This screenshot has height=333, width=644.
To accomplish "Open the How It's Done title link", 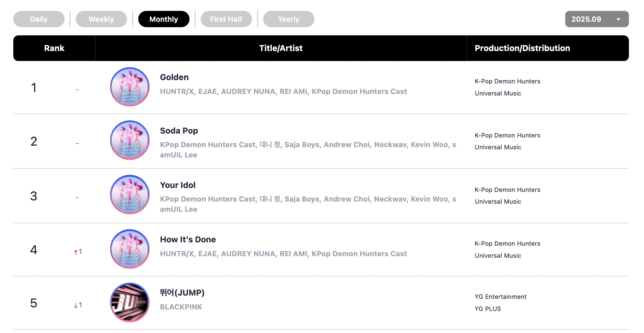I will (x=188, y=240).
